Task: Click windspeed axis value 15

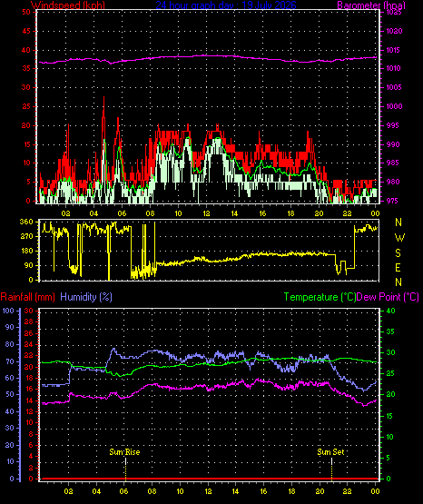Action: pyautogui.click(x=26, y=144)
